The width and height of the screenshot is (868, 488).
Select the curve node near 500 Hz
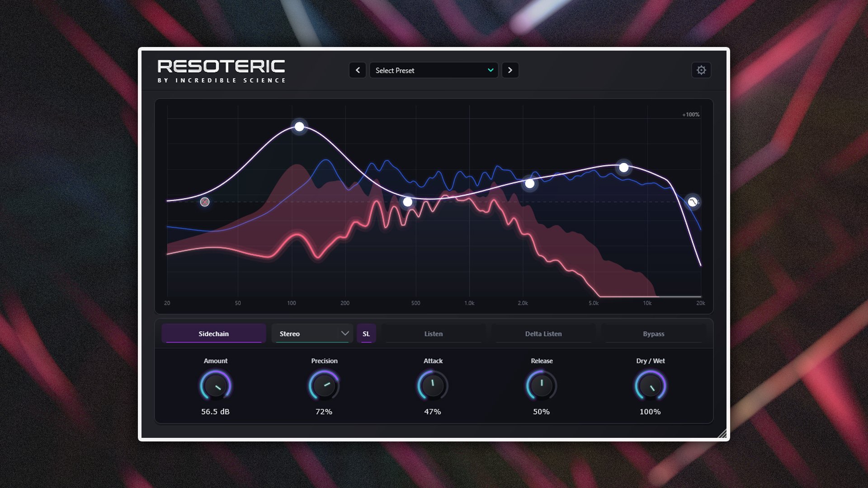[408, 202]
